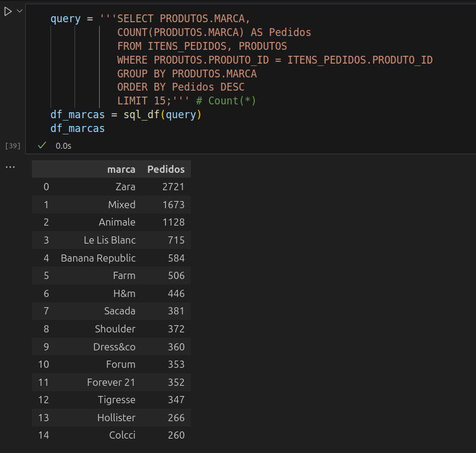Open the run options chevron beside play
This screenshot has height=453, width=476.
coord(20,11)
